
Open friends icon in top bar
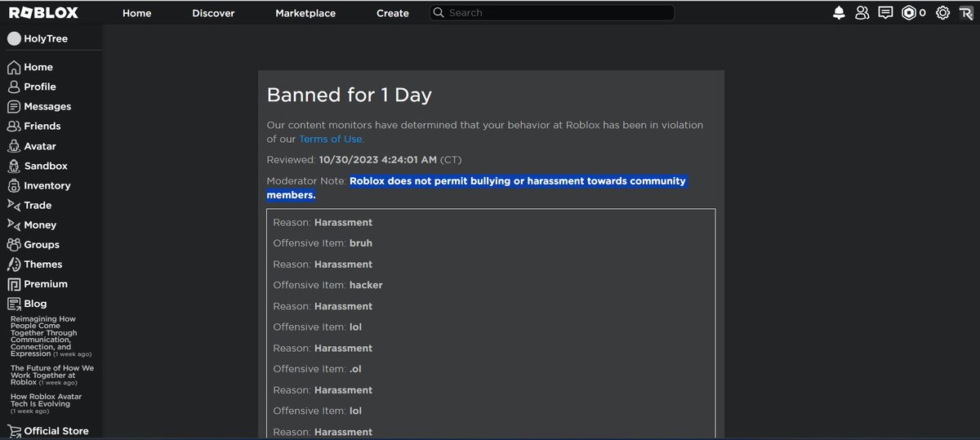[x=862, y=12]
